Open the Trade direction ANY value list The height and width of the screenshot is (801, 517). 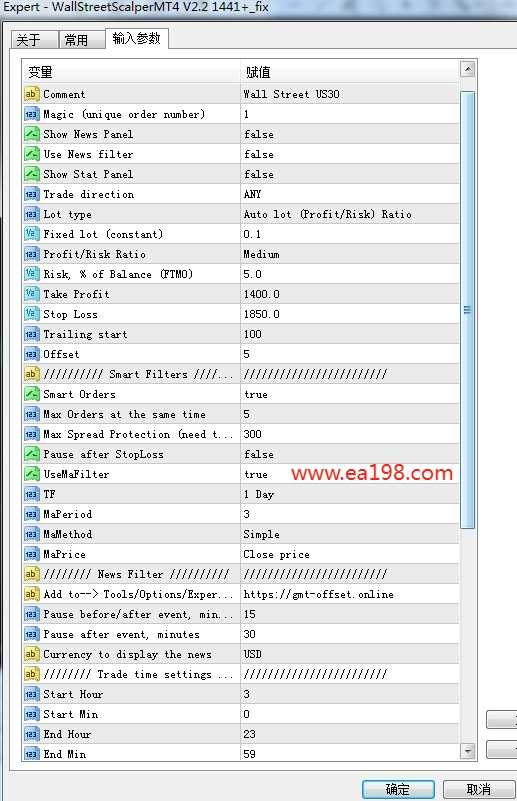[x=349, y=194]
